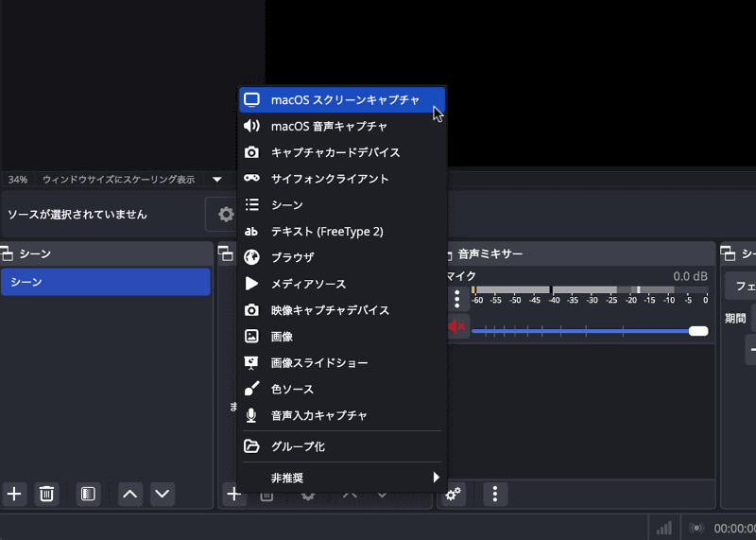Click camera icon for 映像キャプチャデバイス
This screenshot has height=540, width=756.
pyautogui.click(x=251, y=310)
